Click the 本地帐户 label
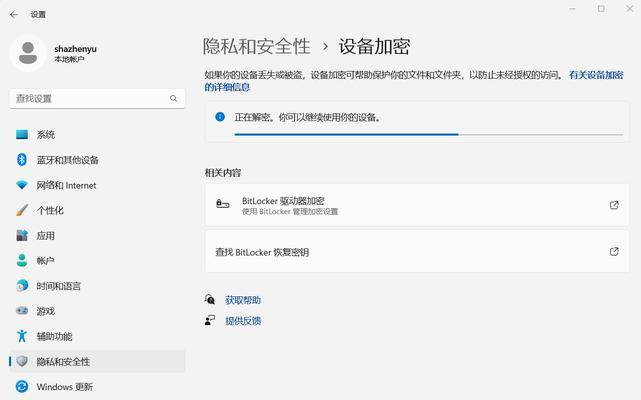Image resolution: width=641 pixels, height=400 pixels. (x=69, y=59)
